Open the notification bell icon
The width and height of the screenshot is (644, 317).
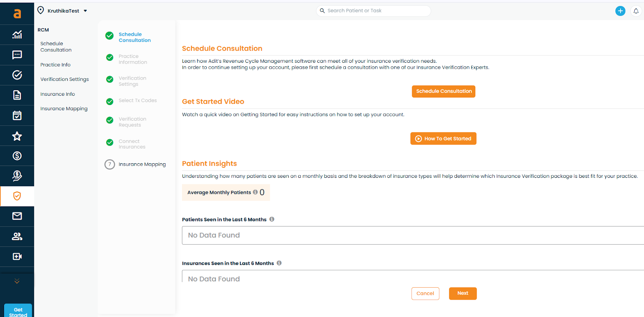636,11
